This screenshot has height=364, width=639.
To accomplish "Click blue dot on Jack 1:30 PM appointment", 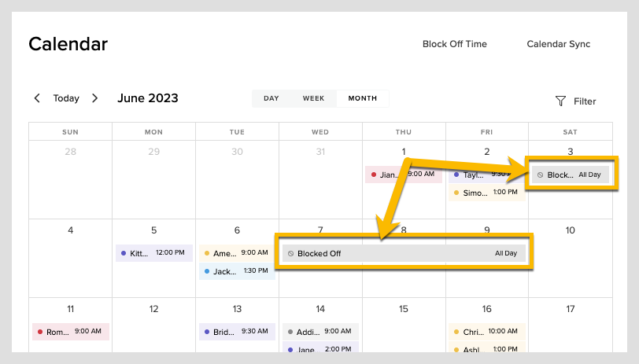I will click(x=207, y=271).
